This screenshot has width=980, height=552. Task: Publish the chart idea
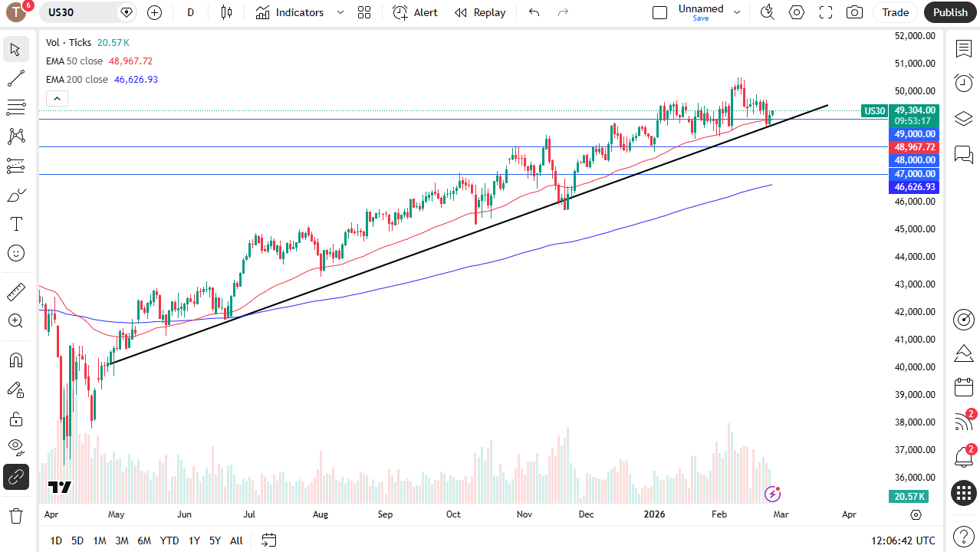[951, 12]
